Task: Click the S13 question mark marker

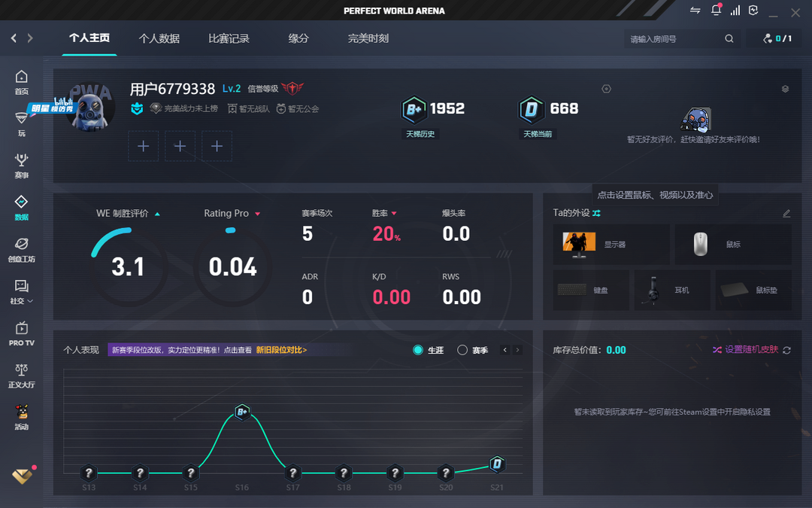Action: [x=89, y=473]
